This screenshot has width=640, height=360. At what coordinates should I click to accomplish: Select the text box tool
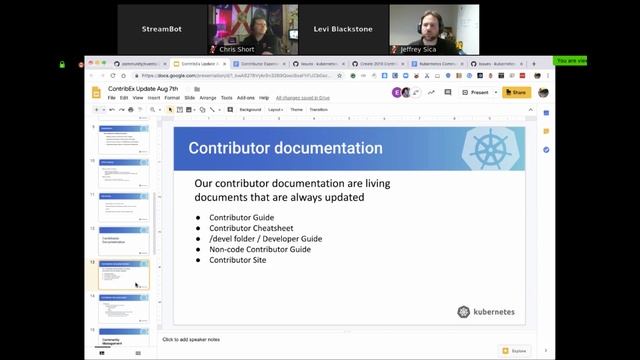[180, 110]
